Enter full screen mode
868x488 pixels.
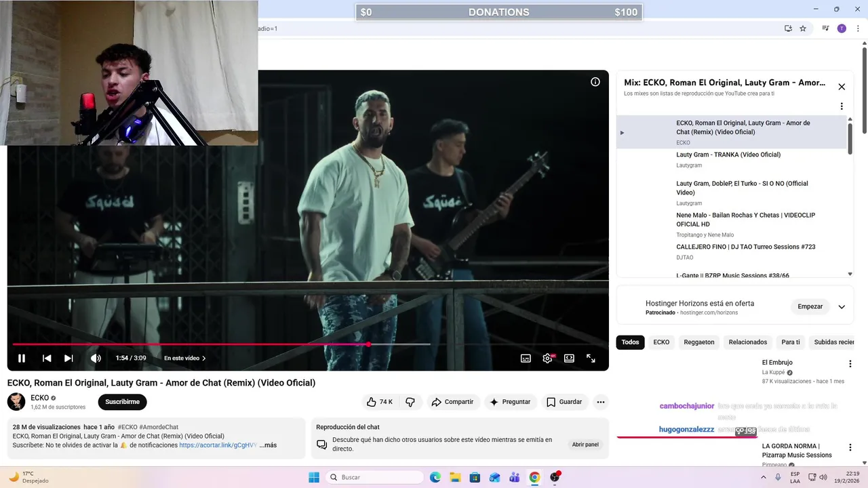[591, 358]
